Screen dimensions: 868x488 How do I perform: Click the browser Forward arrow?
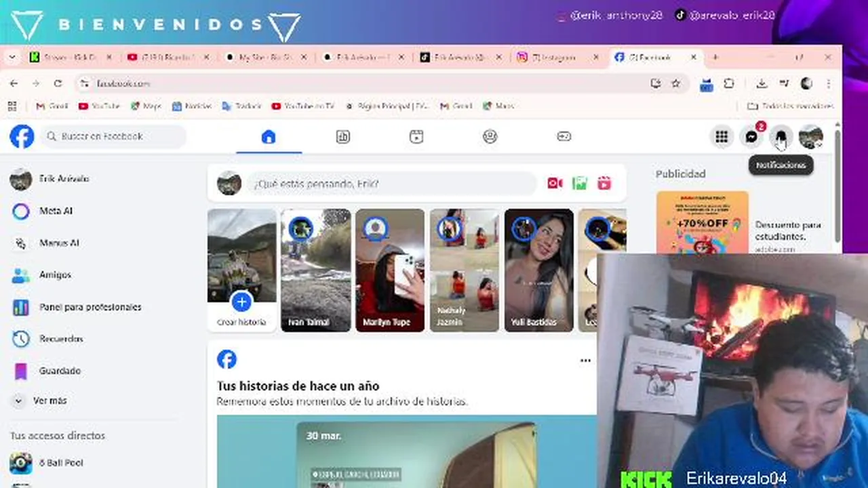tap(35, 83)
